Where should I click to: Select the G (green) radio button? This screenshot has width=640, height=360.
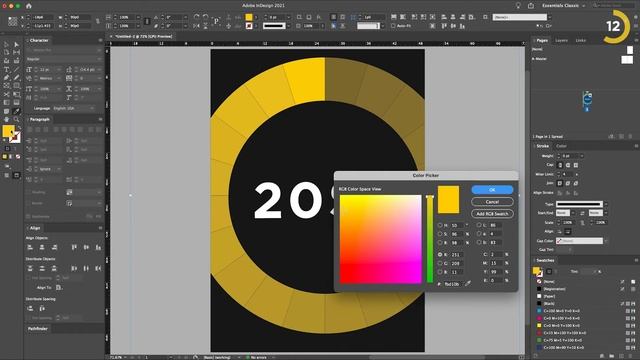pyautogui.click(x=440, y=263)
